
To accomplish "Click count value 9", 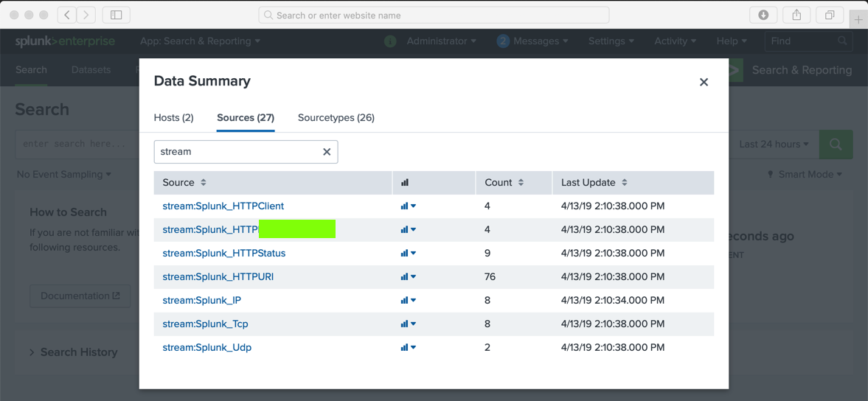I will 487,254.
